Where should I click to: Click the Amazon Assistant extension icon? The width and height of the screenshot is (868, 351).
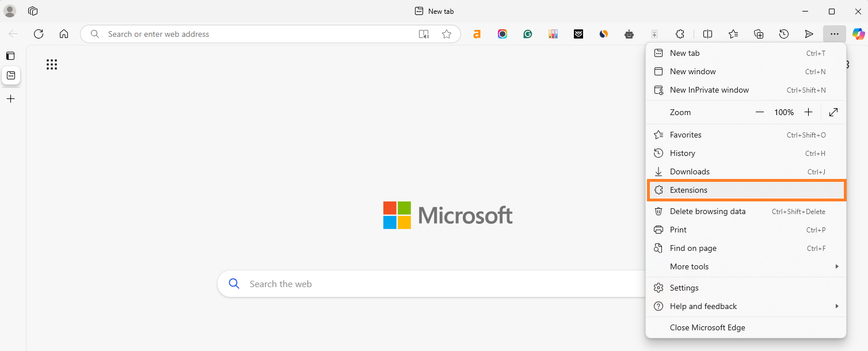tap(477, 34)
